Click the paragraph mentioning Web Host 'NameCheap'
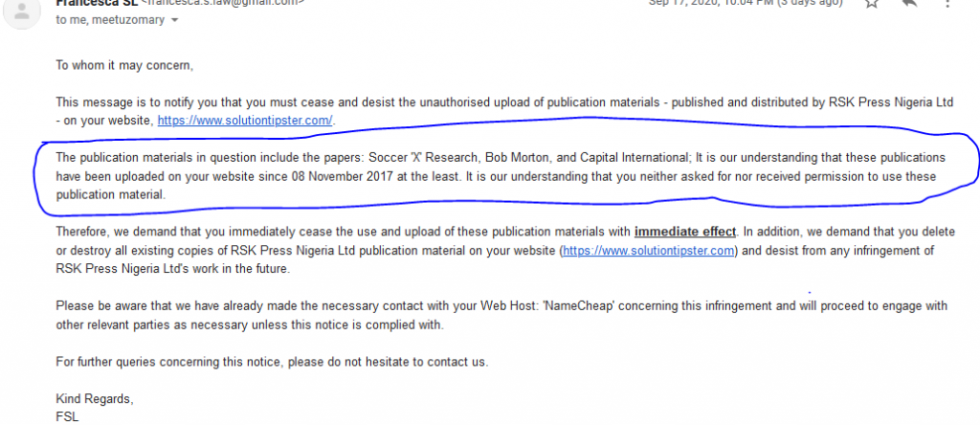The height and width of the screenshot is (425, 980). coord(501,316)
